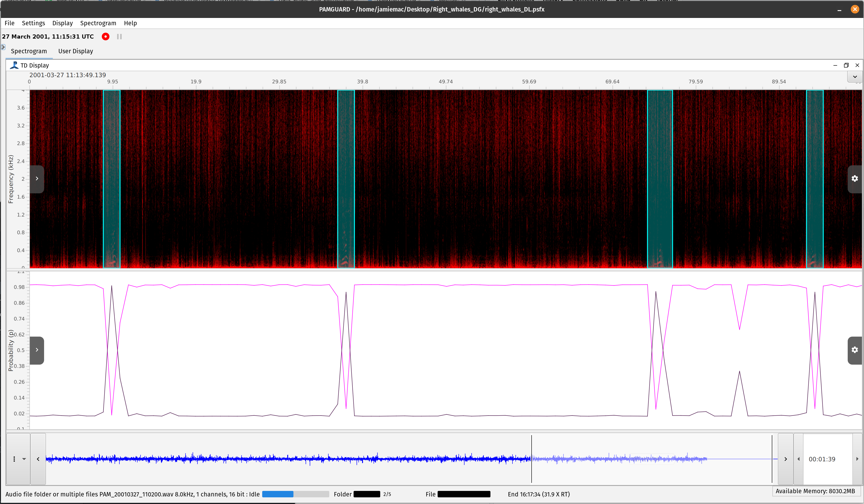Switch to the User Display tab
The height and width of the screenshot is (504, 864).
point(76,51)
